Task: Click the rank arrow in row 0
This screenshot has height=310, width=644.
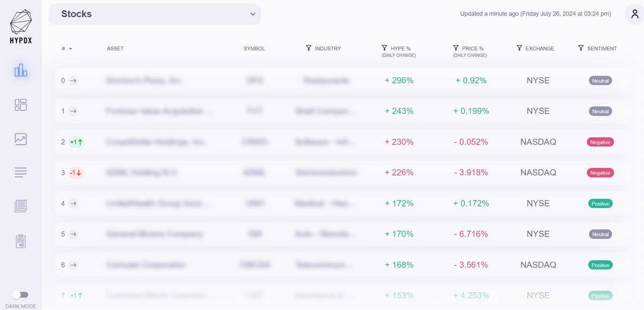Action: 74,80
